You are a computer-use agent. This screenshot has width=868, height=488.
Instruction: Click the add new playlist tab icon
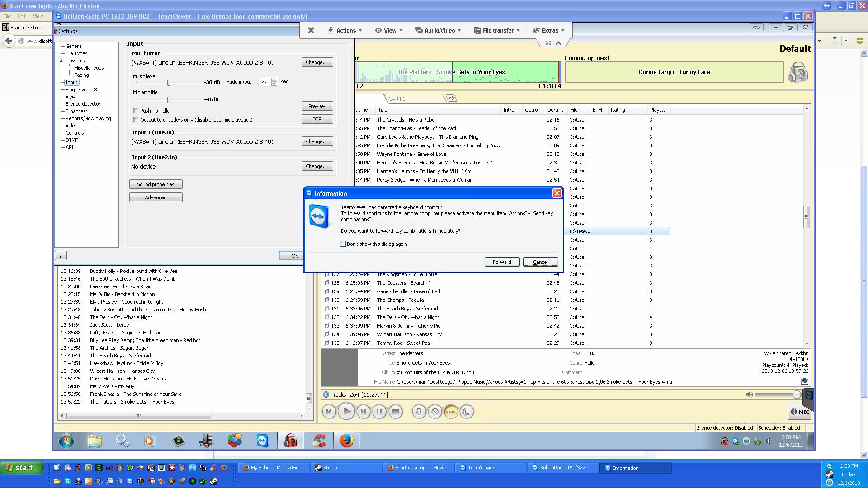pos(451,99)
